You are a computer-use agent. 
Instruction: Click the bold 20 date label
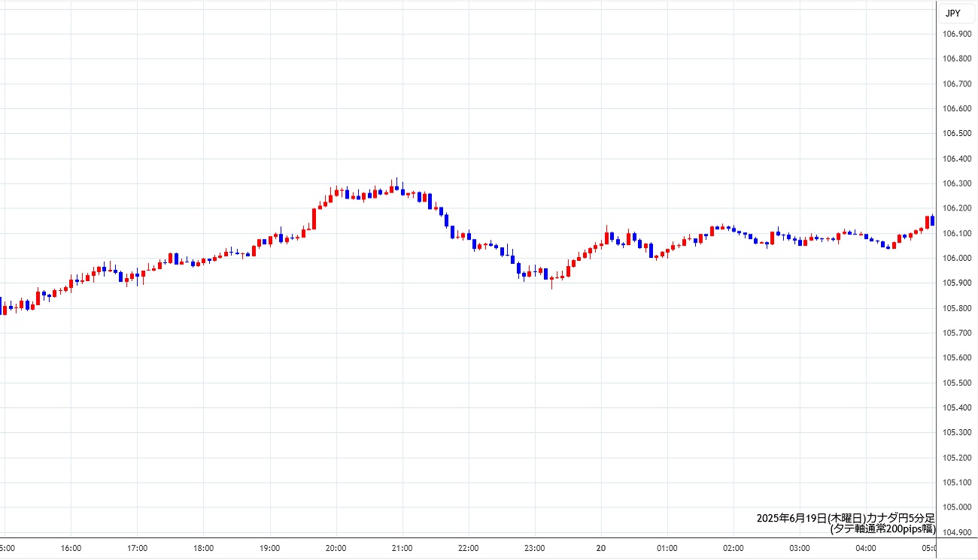click(601, 548)
